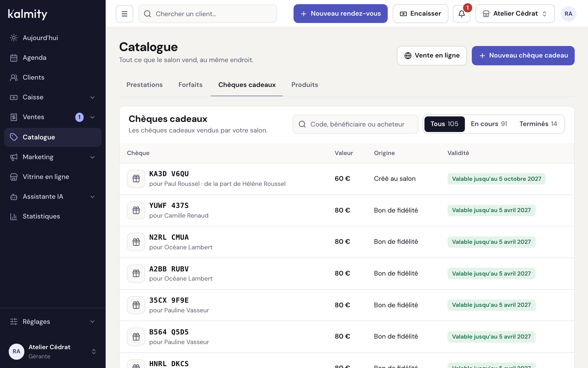Switch to the Prestations tab
588x368 pixels.
[x=144, y=85]
